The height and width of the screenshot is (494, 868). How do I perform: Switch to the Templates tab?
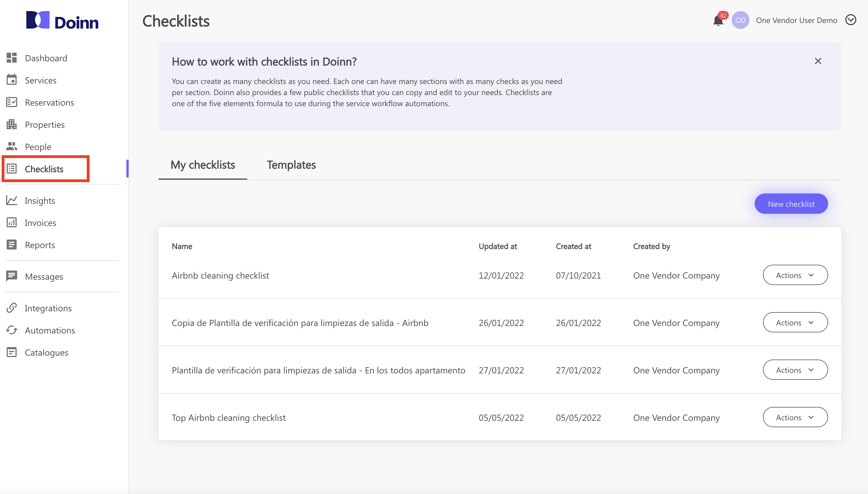(x=291, y=165)
